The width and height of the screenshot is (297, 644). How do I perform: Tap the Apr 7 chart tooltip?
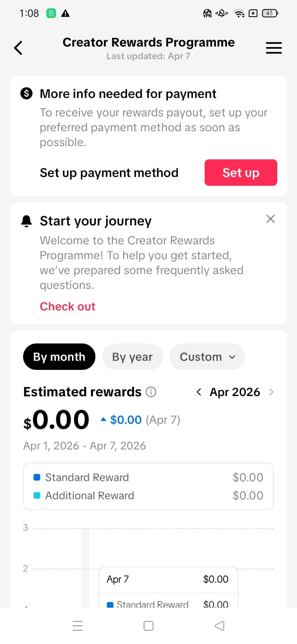click(x=168, y=580)
